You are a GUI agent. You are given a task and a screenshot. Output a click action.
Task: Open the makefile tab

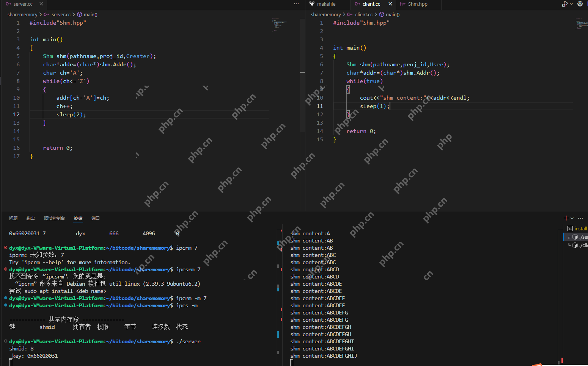point(326,4)
